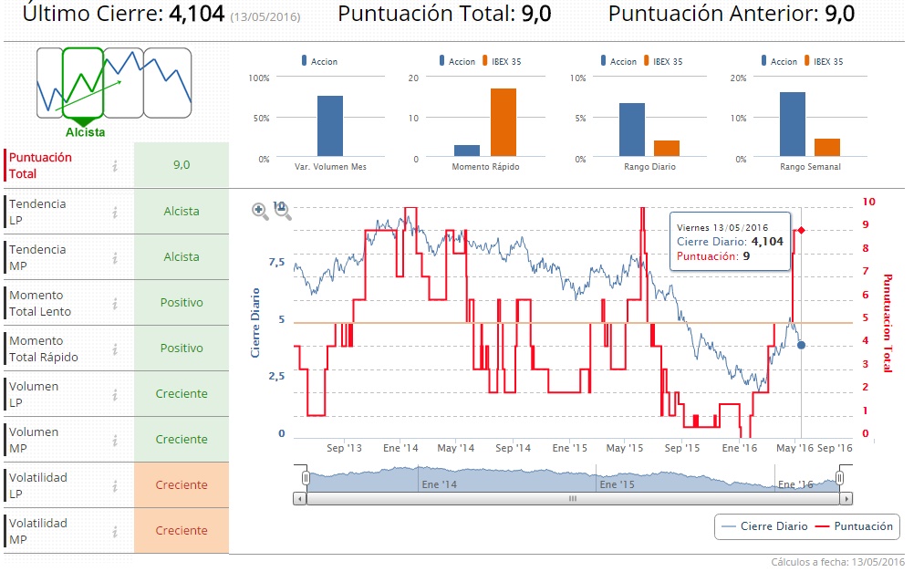The height and width of the screenshot is (572, 924).
Task: Click the navigator scrollbar right arrow
Action: coord(846,499)
